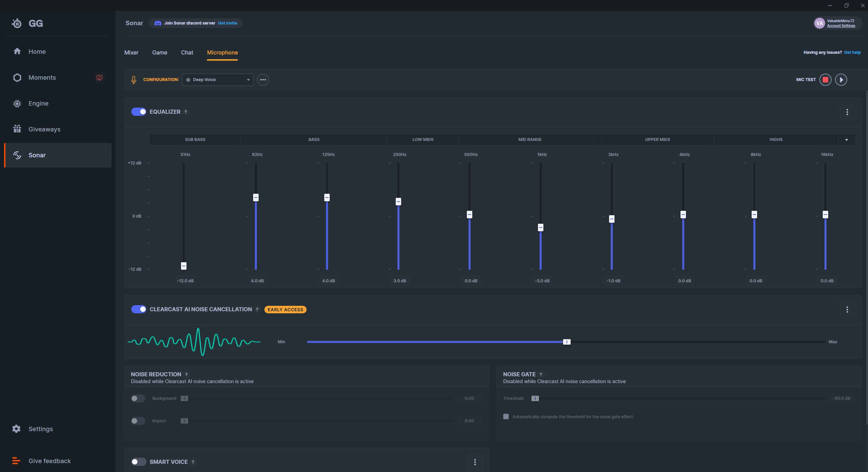The width and height of the screenshot is (868, 472).
Task: Click the 62Hz equalizer slider handle
Action: pos(256,198)
